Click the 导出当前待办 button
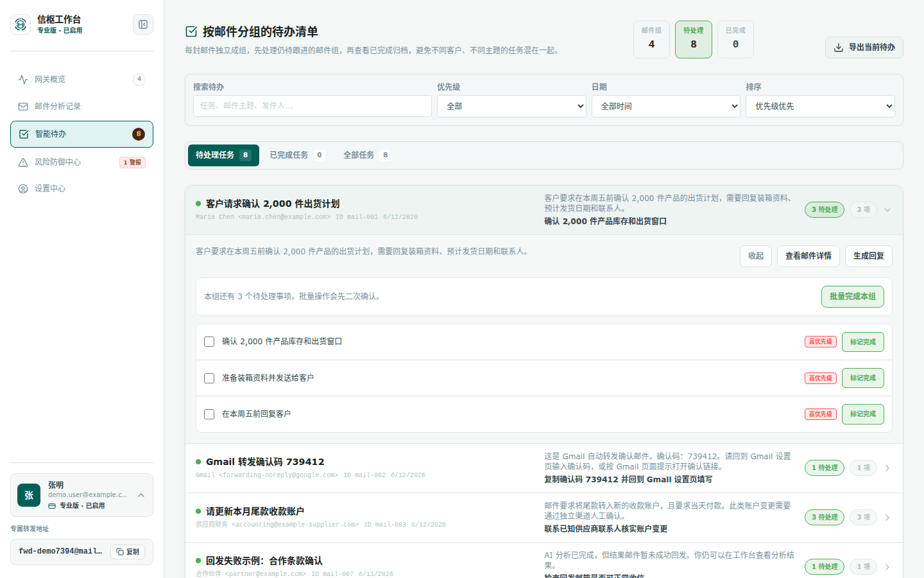This screenshot has height=578, width=924. coord(864,48)
